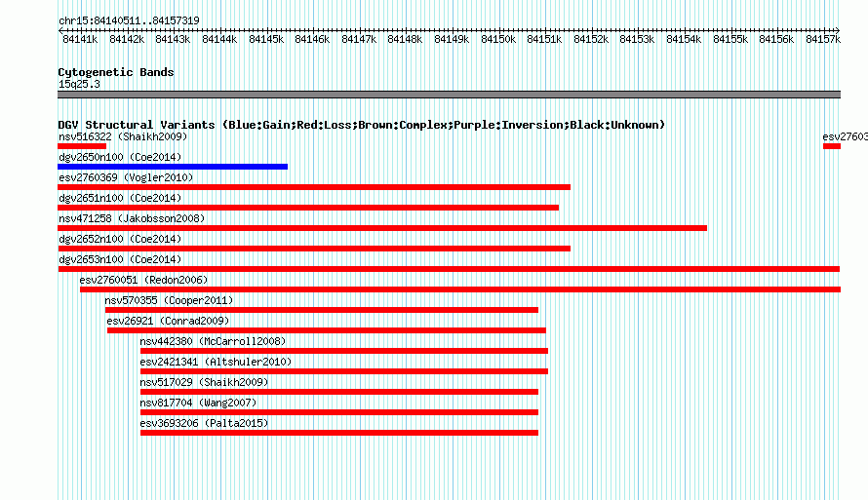Click the nsv516322 (Shaikh2009) variant label

click(x=123, y=136)
